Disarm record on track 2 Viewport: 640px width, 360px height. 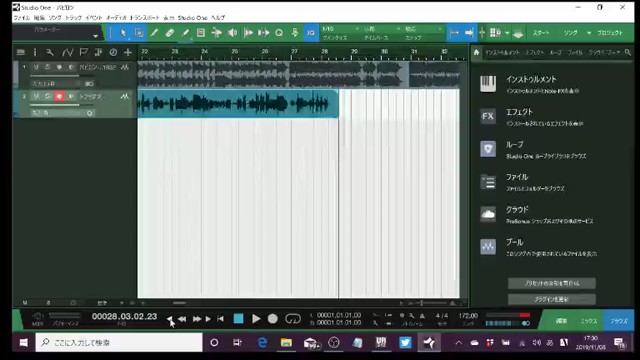pos(59,96)
